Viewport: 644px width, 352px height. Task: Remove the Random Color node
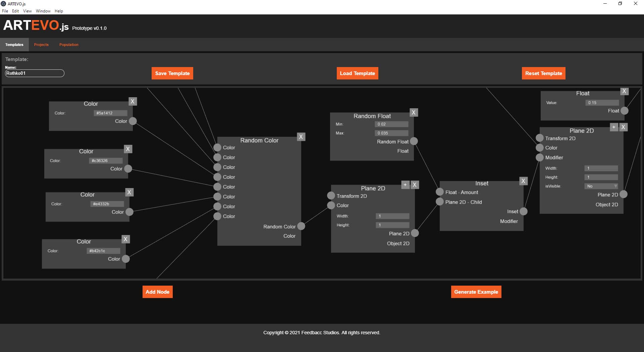pyautogui.click(x=301, y=137)
